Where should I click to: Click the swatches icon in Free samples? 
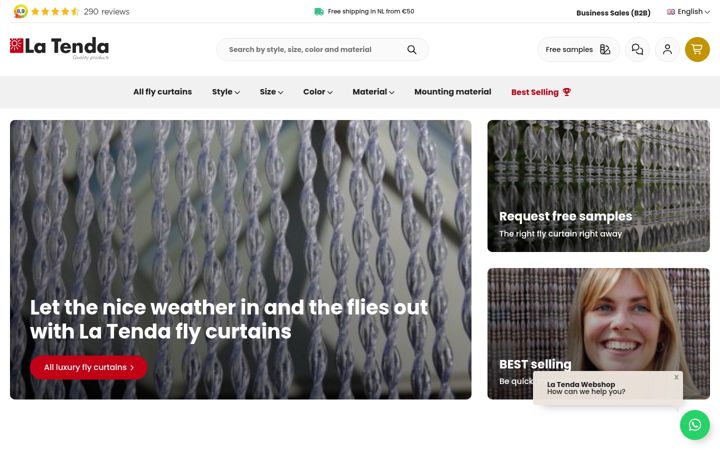(605, 50)
